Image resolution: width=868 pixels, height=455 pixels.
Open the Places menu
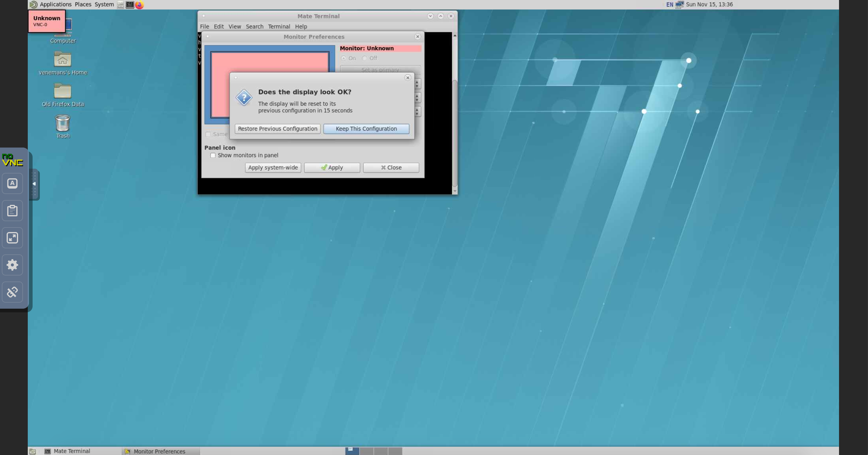tap(83, 5)
